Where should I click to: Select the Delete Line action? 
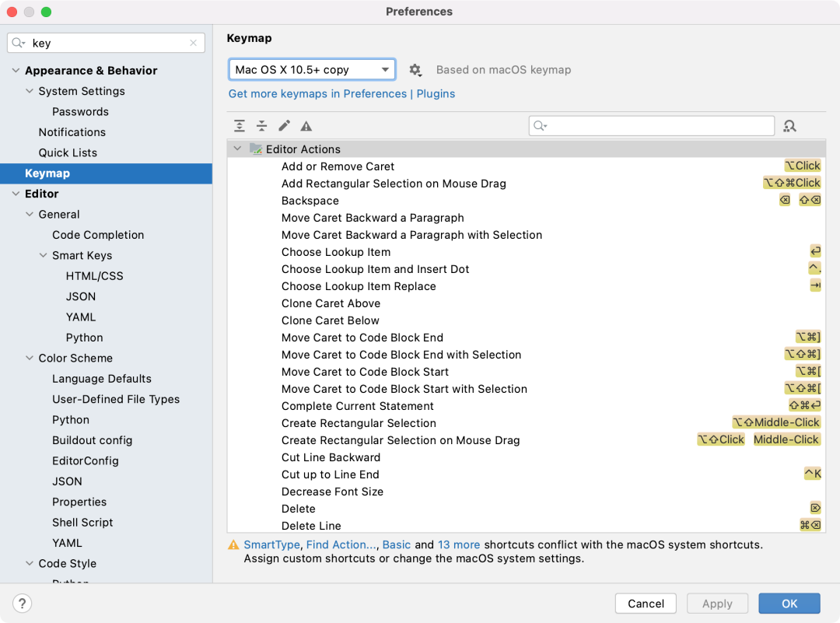[x=525, y=526]
